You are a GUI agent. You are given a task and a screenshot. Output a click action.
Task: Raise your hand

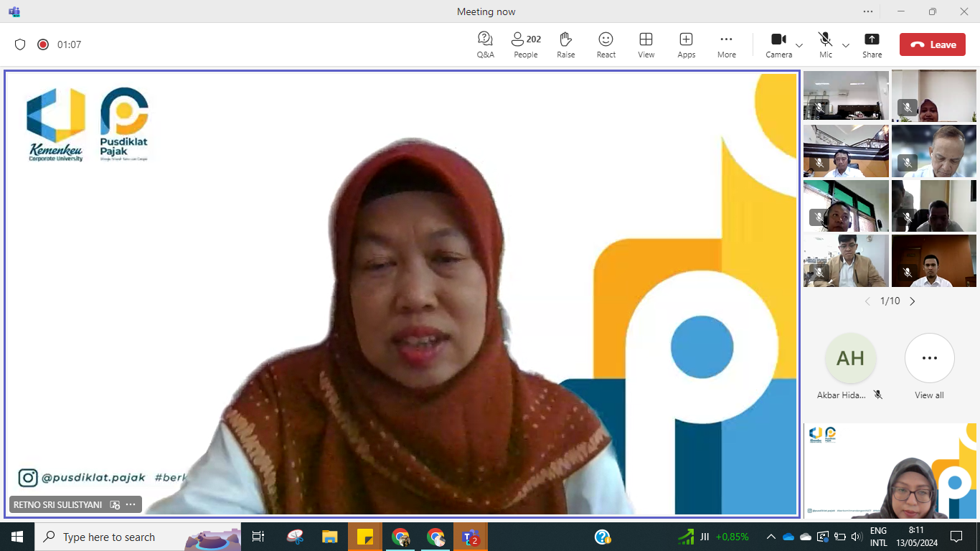coord(565,44)
